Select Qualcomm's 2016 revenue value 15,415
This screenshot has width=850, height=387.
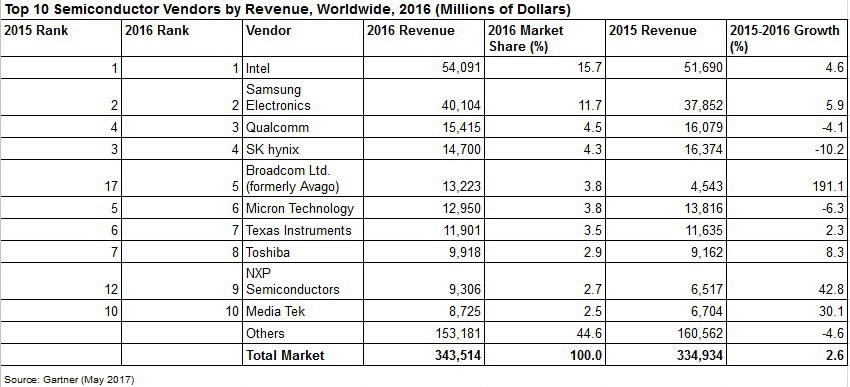(x=460, y=127)
